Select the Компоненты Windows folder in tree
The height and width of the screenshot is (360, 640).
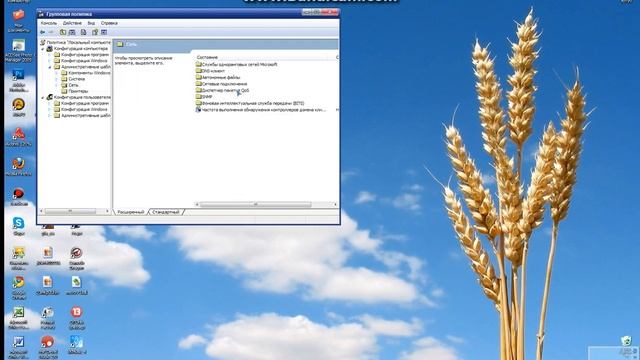pos(86,73)
